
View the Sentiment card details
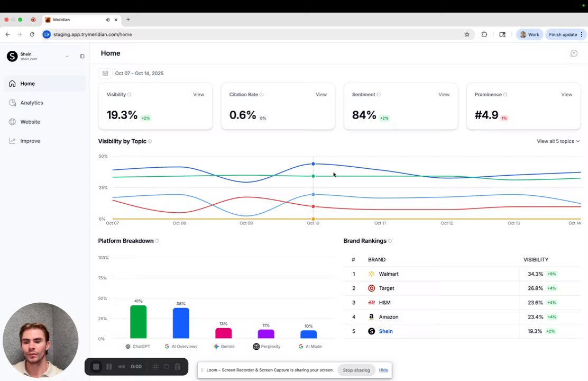click(x=444, y=95)
